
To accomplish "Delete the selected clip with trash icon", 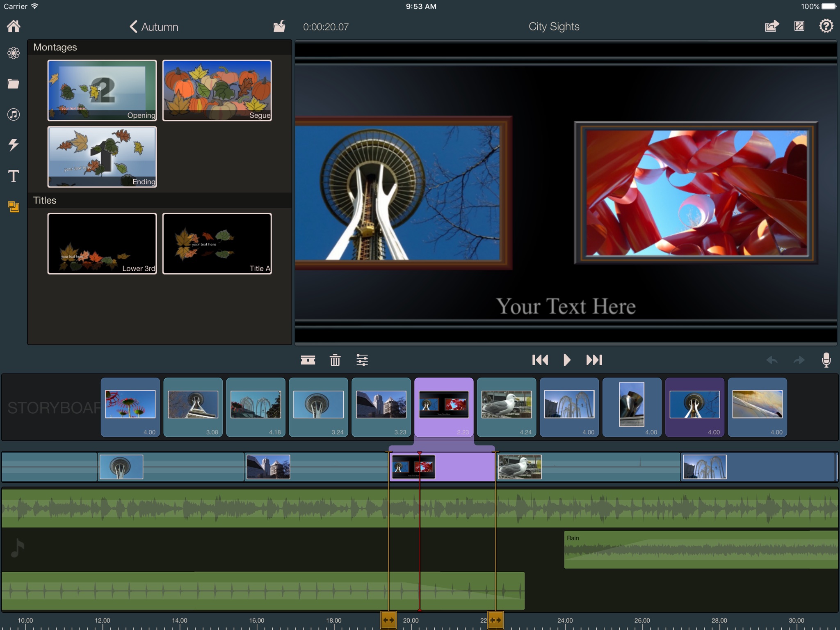I will [335, 360].
